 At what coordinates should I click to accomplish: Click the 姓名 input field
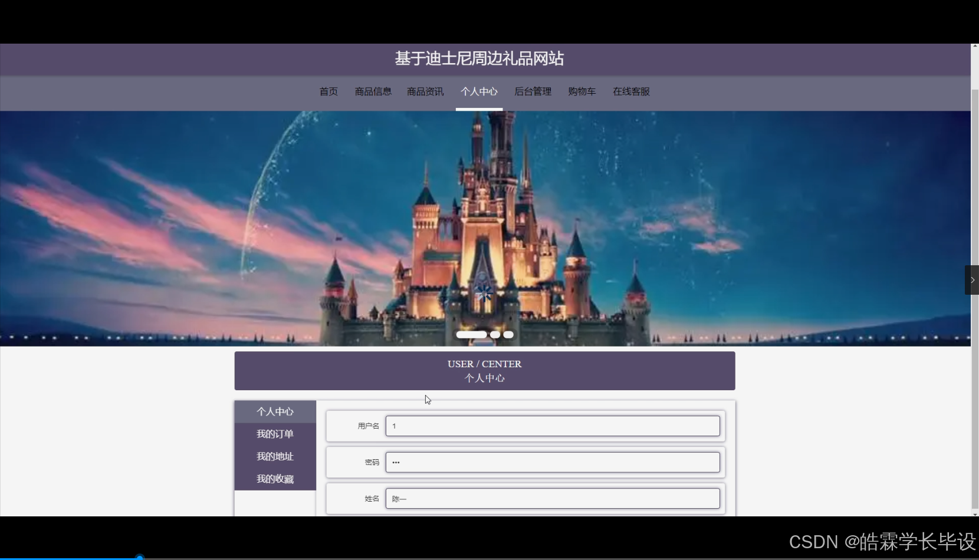(x=553, y=499)
